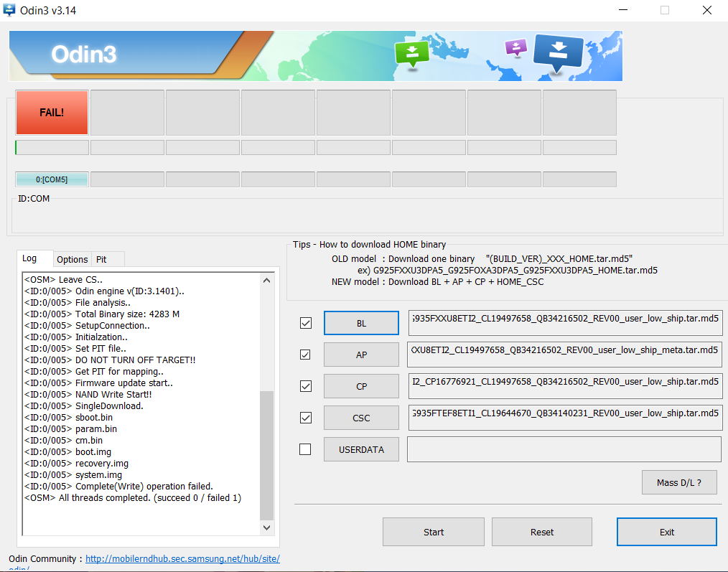Click the purple download marker on banner

(515, 48)
